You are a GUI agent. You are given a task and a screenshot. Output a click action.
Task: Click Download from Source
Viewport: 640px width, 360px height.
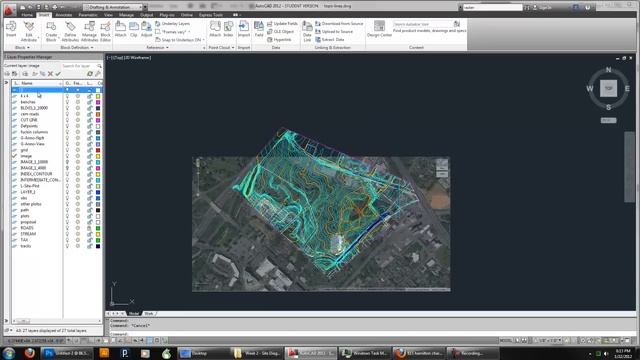339,24
